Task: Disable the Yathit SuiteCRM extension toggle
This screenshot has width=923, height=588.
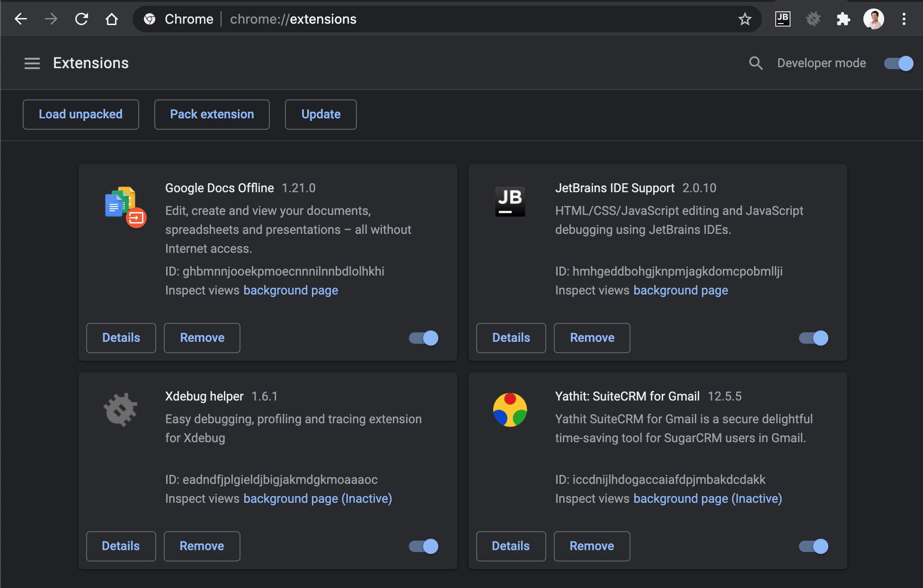Action: [x=814, y=545]
